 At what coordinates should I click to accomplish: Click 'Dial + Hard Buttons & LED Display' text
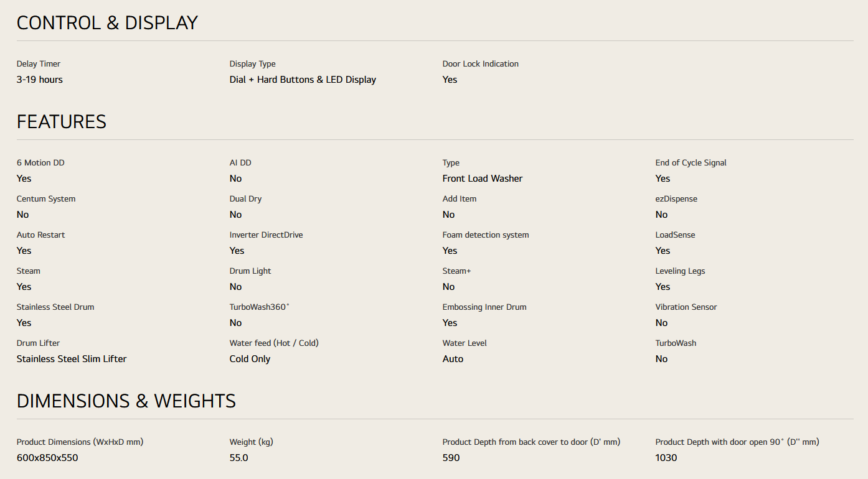303,80
